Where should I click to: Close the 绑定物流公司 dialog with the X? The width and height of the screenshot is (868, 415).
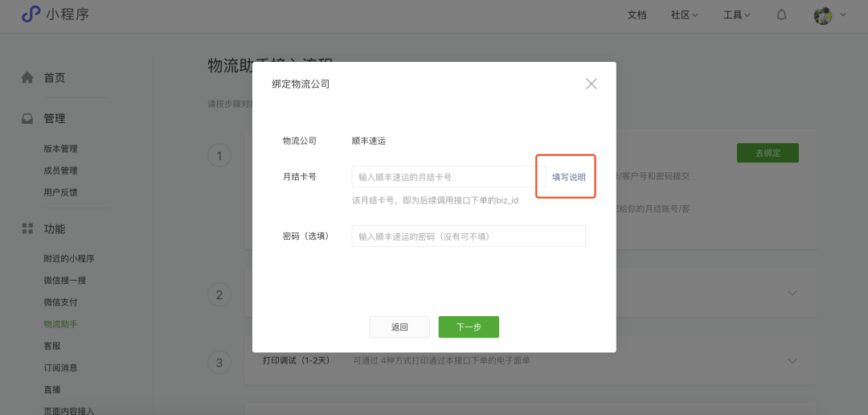592,84
